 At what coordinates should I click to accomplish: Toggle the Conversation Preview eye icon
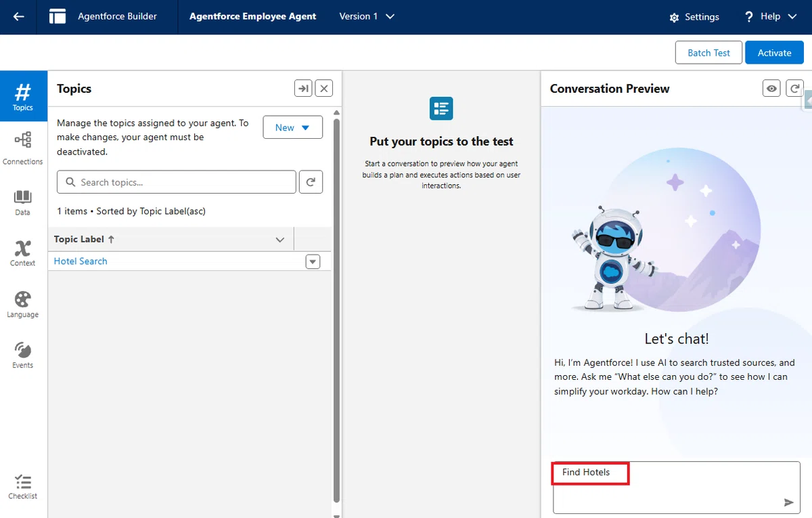tap(771, 88)
